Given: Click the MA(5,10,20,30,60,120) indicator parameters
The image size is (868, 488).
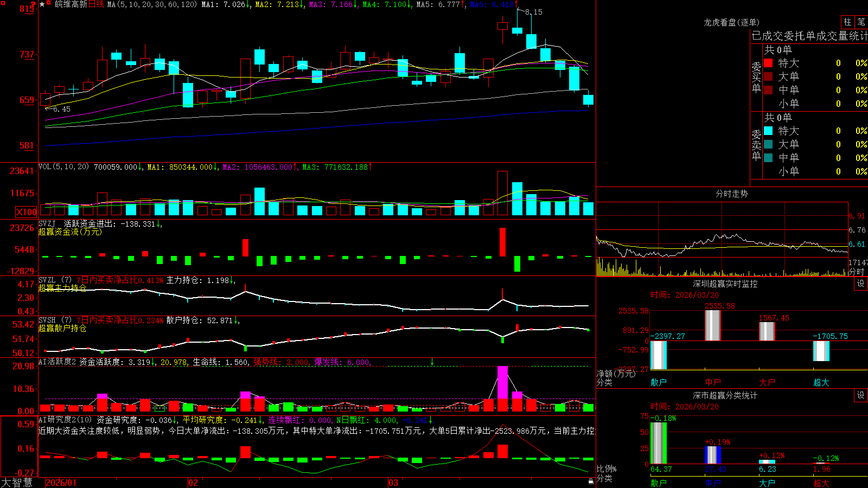Looking at the screenshot, I should pyautogui.click(x=152, y=4).
